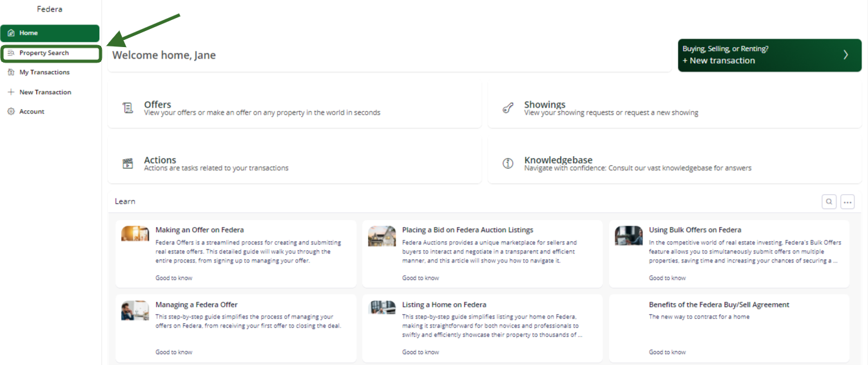Click the Knowledgebase info icon
The width and height of the screenshot is (868, 365).
[x=508, y=164]
